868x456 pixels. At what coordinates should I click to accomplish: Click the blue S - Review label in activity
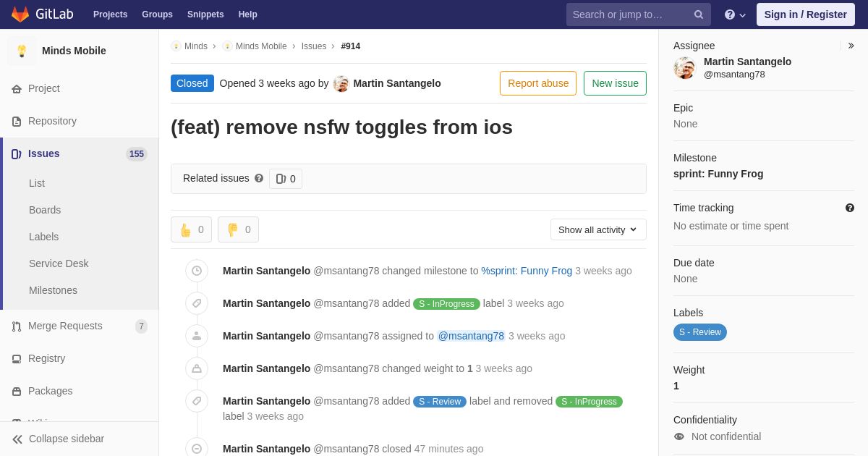440,402
